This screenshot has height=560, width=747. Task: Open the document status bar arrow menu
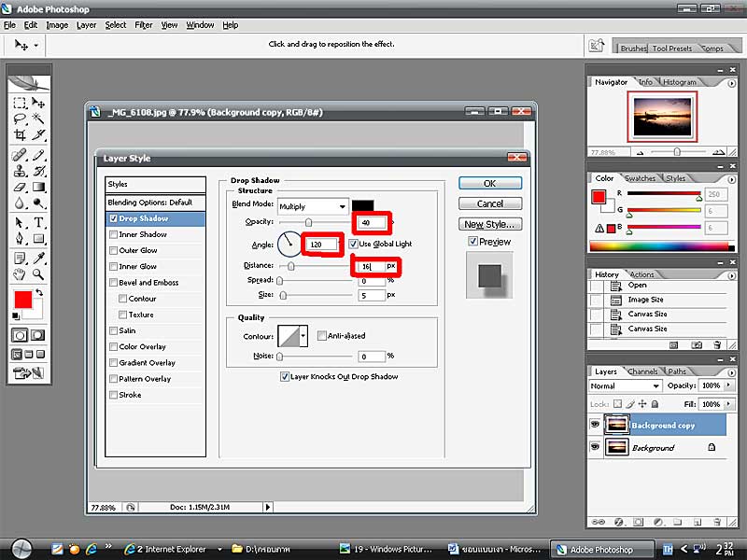(268, 508)
